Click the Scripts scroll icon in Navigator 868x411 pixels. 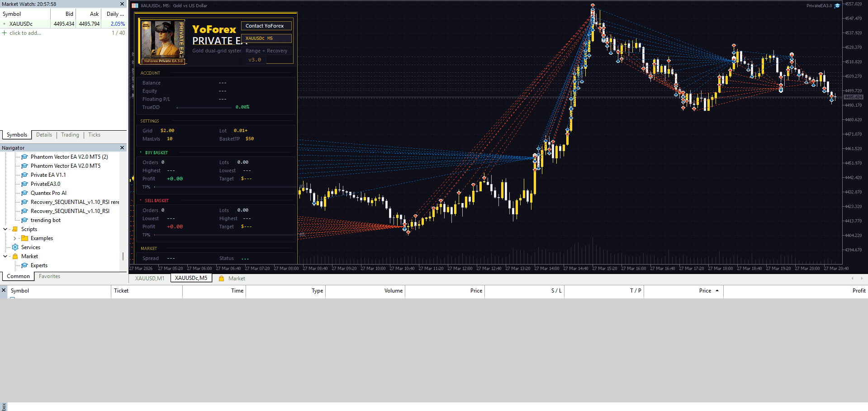(15, 229)
